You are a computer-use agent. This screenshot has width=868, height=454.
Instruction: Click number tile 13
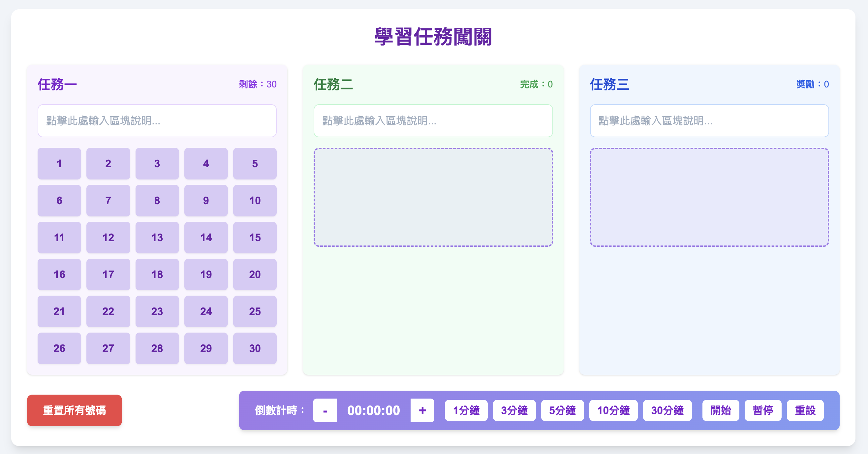click(x=157, y=237)
